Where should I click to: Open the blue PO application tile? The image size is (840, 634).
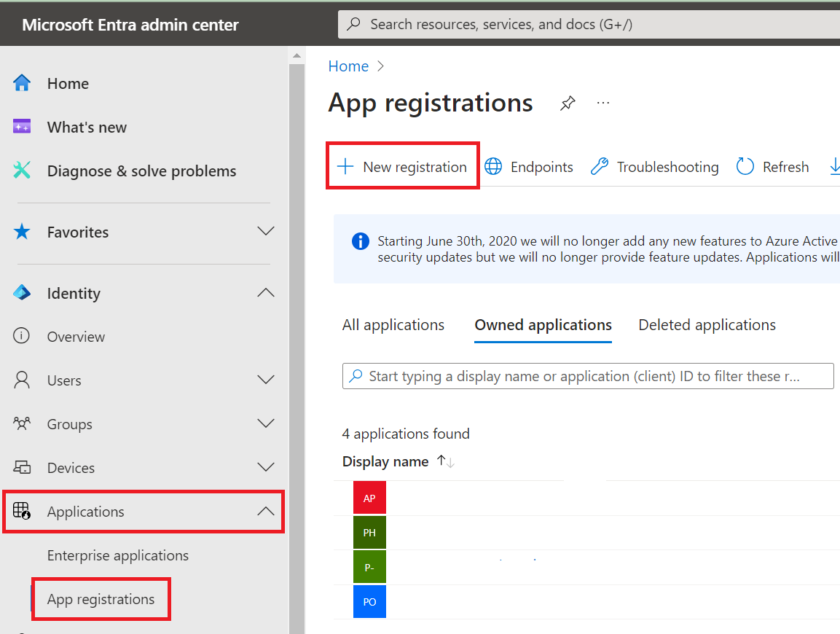pyautogui.click(x=369, y=601)
